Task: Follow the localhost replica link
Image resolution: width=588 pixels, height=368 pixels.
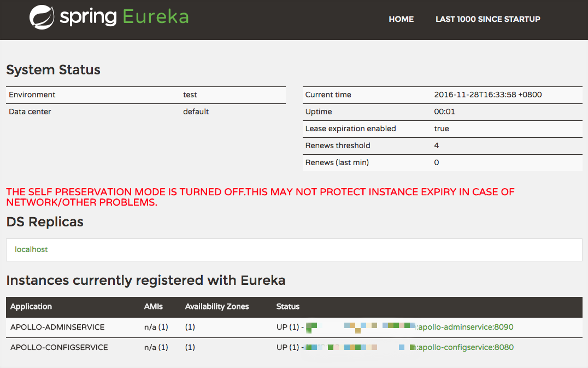Action: pos(31,249)
